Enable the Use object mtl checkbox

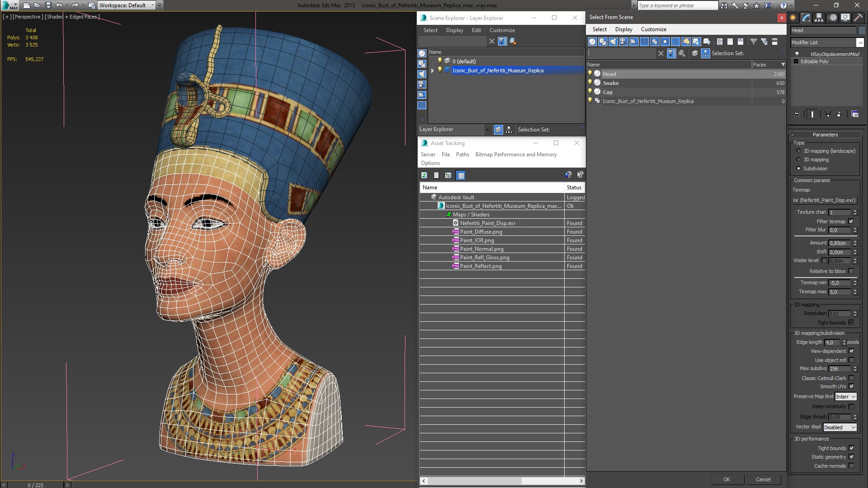pos(851,360)
